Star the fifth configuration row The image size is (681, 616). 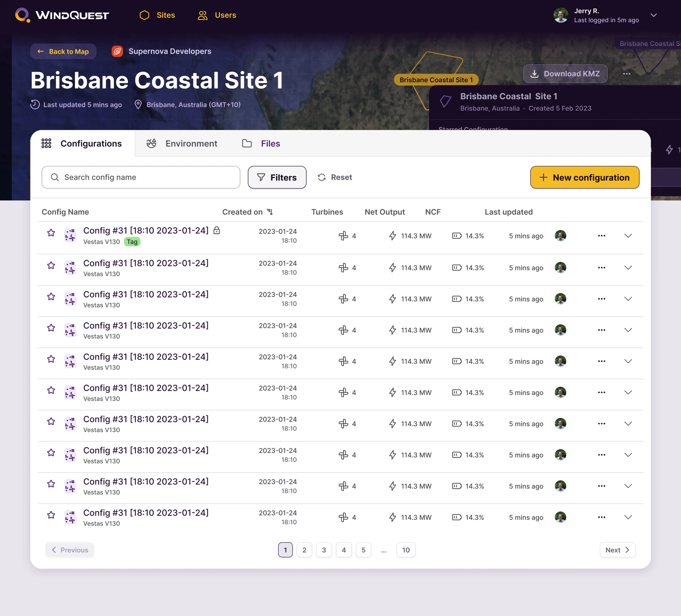point(51,359)
